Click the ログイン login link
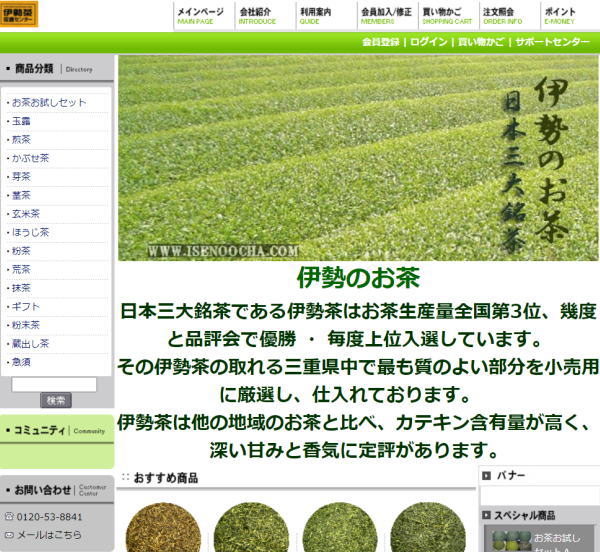Viewport: 600px width, 552px height. tap(429, 43)
